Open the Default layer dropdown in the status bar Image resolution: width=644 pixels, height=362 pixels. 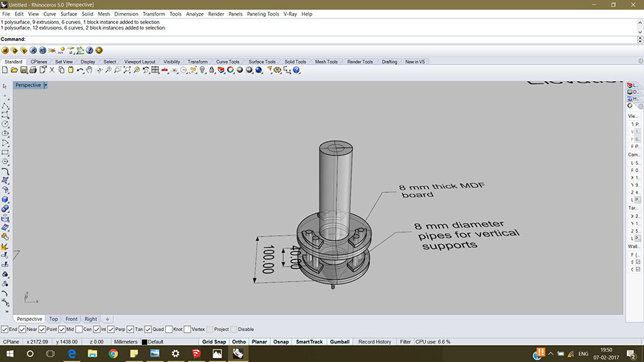[x=152, y=342]
